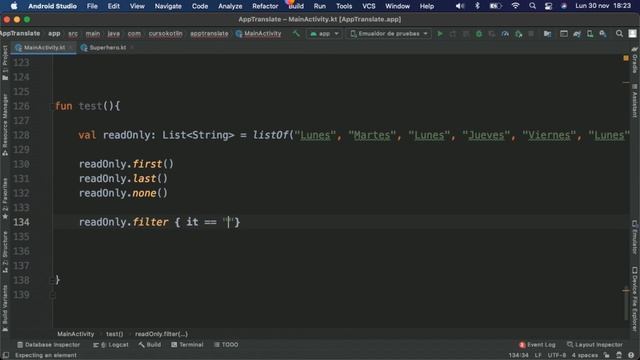Open the Terminal tool window
This screenshot has height=360, width=640.
(x=187, y=345)
